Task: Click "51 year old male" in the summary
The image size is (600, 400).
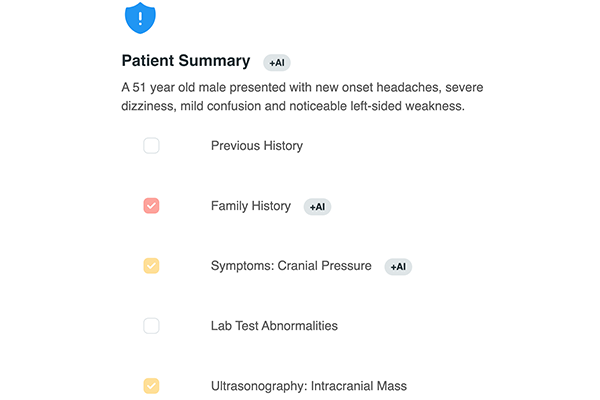Action: (x=179, y=87)
